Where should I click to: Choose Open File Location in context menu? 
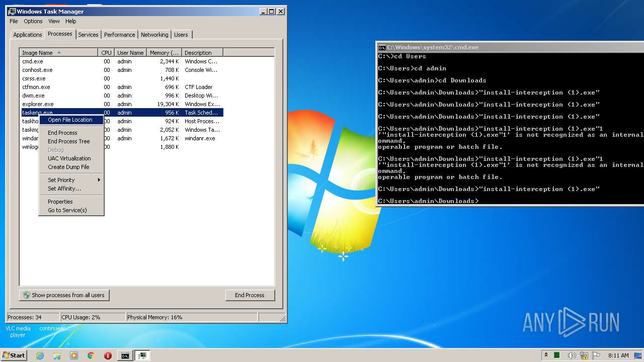(x=71, y=120)
